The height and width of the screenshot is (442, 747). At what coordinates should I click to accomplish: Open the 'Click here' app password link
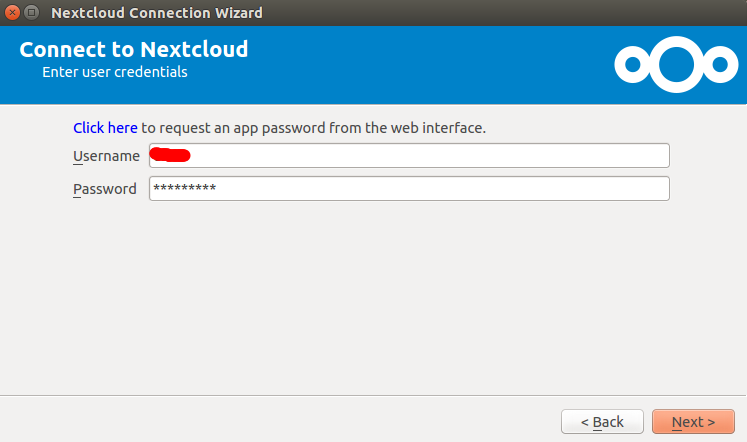(x=105, y=128)
